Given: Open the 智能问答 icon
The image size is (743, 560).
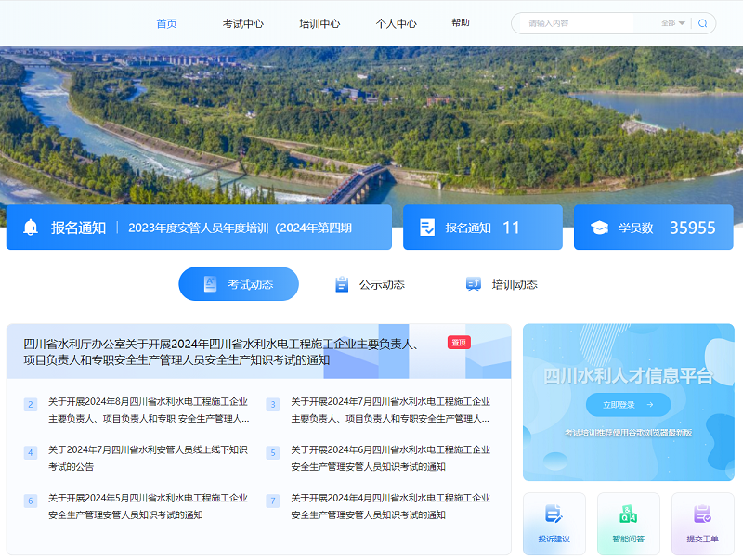Looking at the screenshot, I should (x=628, y=514).
